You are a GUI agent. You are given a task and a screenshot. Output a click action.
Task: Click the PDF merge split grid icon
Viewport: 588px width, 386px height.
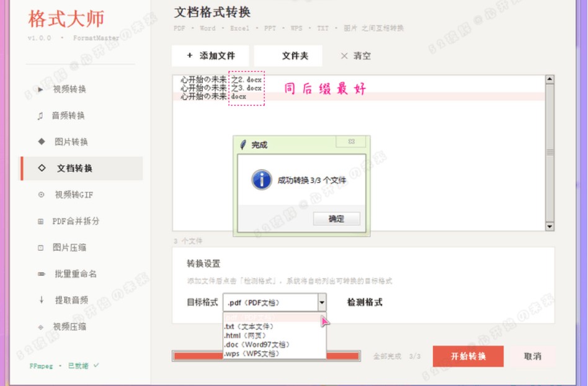click(40, 222)
